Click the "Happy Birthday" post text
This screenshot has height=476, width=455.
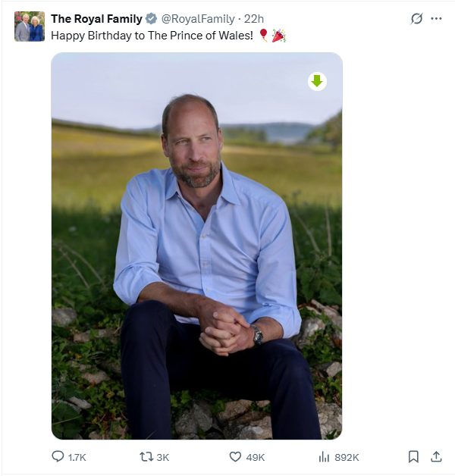point(152,35)
